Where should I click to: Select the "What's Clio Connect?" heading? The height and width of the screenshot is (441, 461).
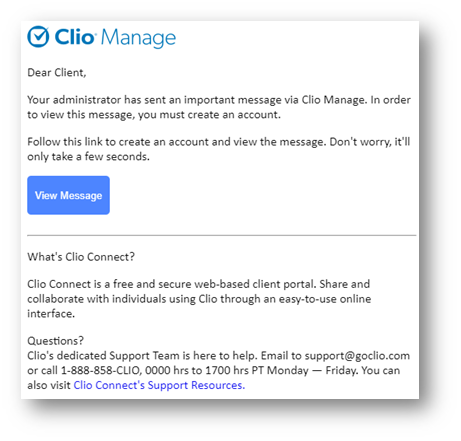[x=81, y=257]
